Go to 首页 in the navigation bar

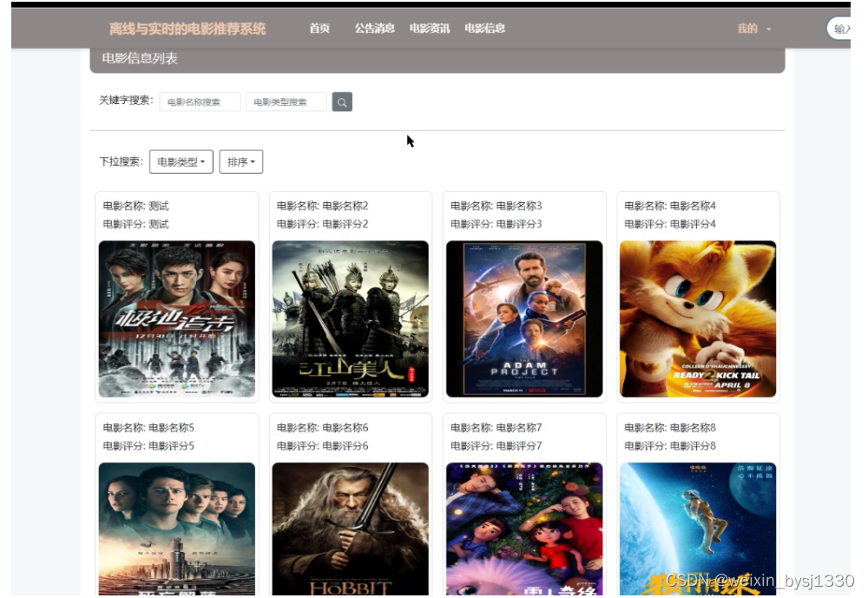click(319, 29)
